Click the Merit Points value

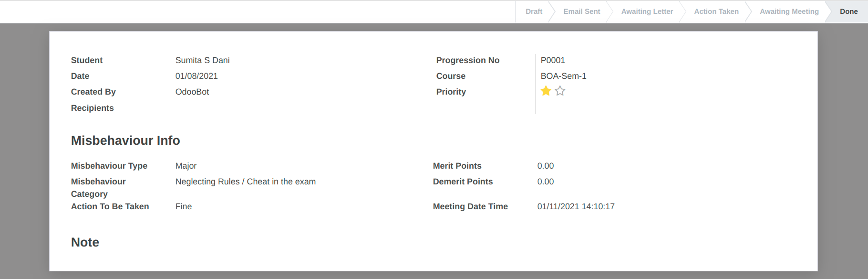click(x=545, y=166)
